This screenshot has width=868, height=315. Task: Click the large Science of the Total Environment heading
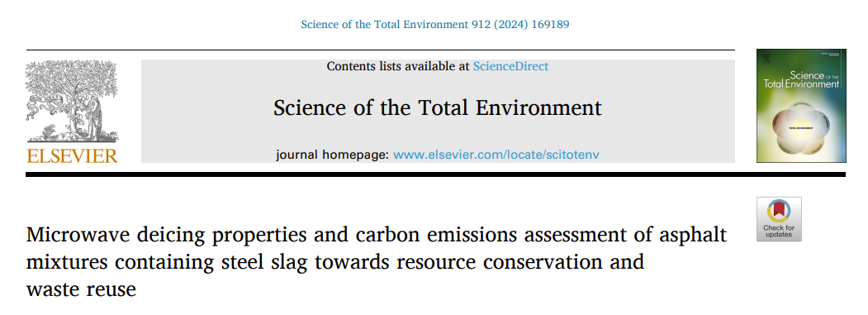point(438,107)
